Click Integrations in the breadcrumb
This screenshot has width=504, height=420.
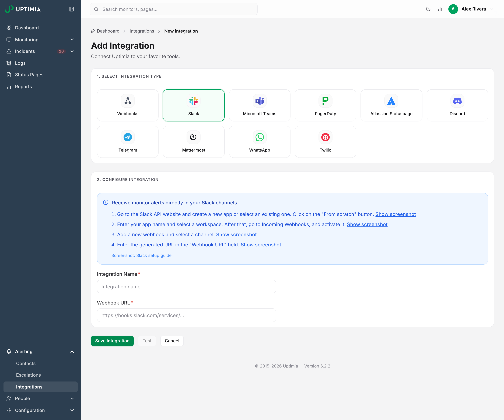pos(142,31)
